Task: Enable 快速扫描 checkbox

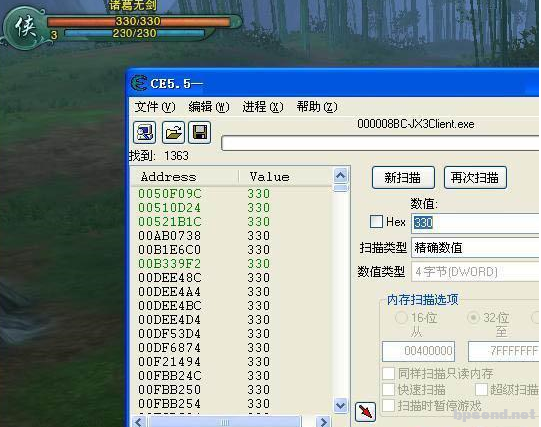Action: click(388, 390)
